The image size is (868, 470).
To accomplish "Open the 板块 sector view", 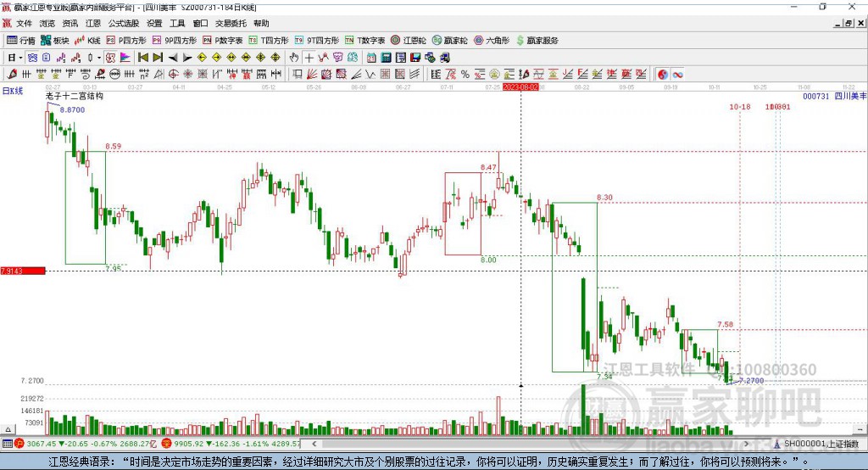I will (55, 41).
